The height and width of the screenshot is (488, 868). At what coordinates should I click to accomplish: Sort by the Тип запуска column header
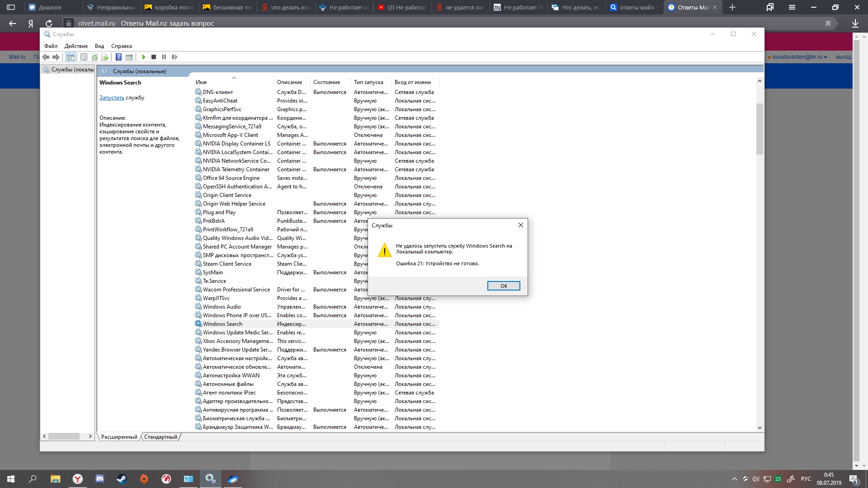click(x=372, y=82)
